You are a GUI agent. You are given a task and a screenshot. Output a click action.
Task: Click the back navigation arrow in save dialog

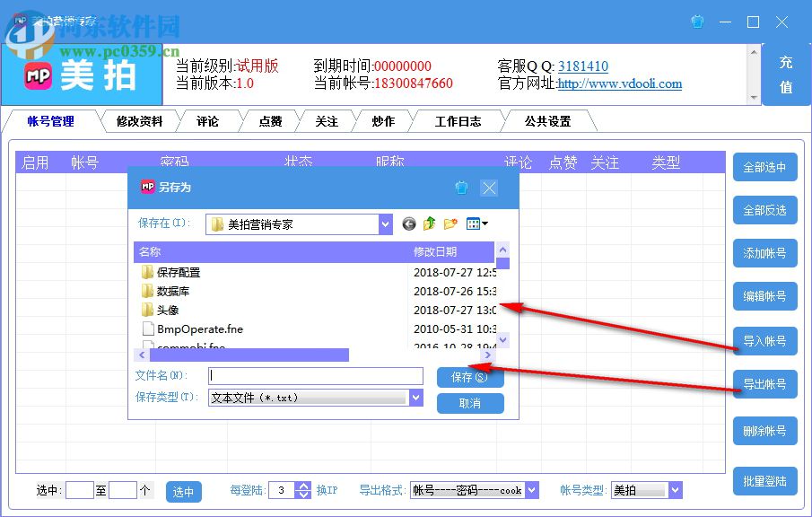point(409,223)
